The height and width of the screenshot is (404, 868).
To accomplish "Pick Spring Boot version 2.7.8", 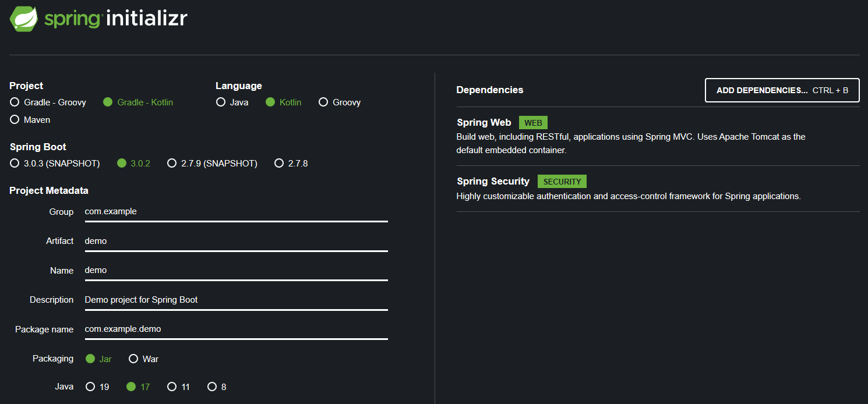I will tap(279, 164).
